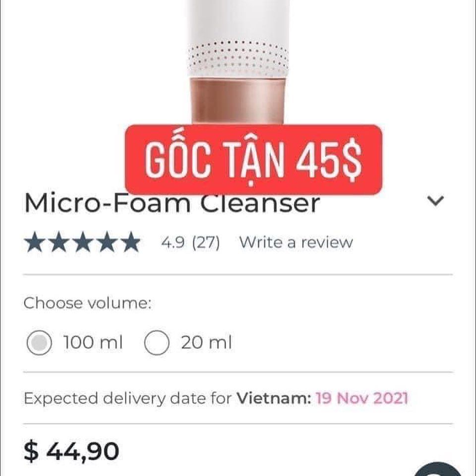
Task: Click the Write a review link
Action: click(296, 242)
